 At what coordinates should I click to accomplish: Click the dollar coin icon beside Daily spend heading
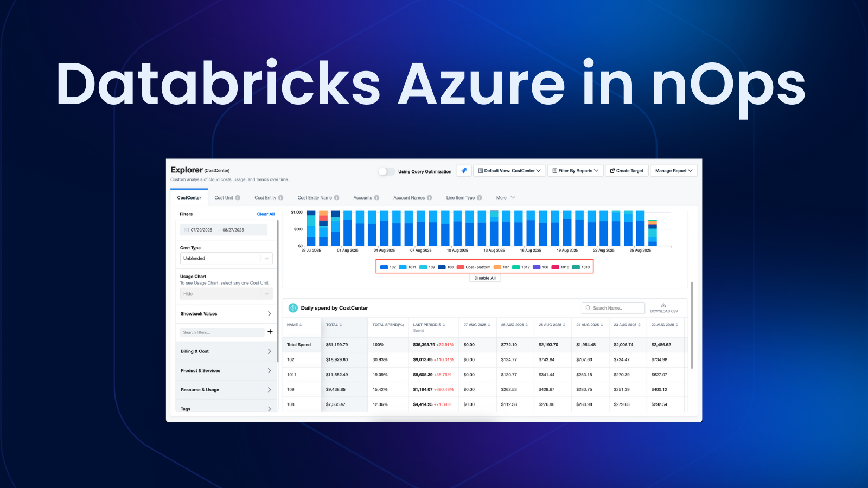pos(292,307)
